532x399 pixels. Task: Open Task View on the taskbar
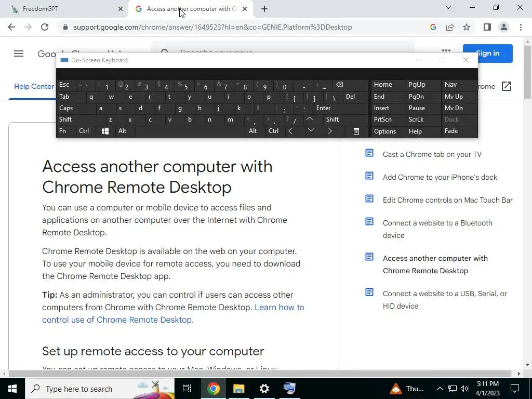pyautogui.click(x=187, y=389)
